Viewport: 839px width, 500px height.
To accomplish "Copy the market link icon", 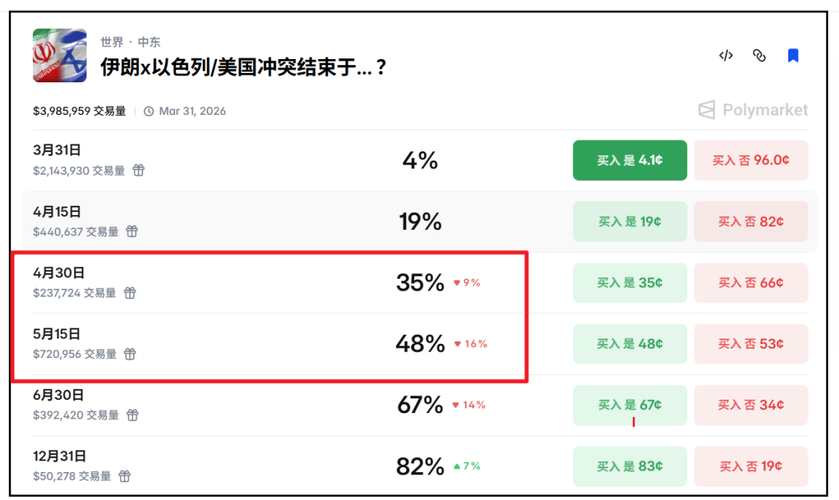I will [759, 56].
